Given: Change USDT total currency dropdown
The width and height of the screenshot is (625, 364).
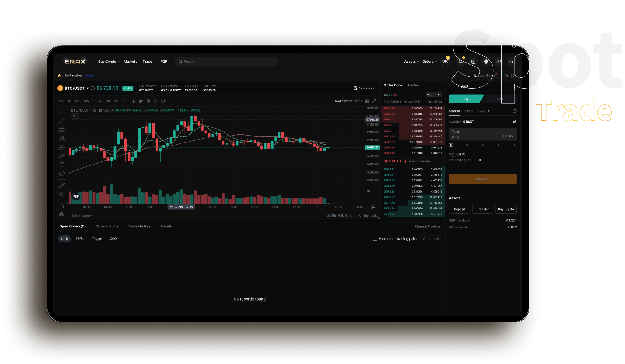Looking at the screenshot, I should click(x=508, y=136).
